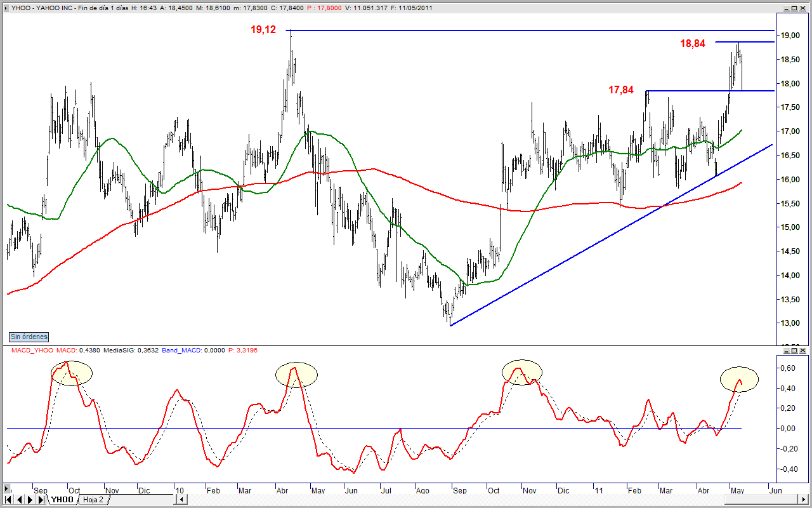Select the MACD_YHOO indicator label
Viewport: 812px width, 508px height.
pyautogui.click(x=31, y=350)
